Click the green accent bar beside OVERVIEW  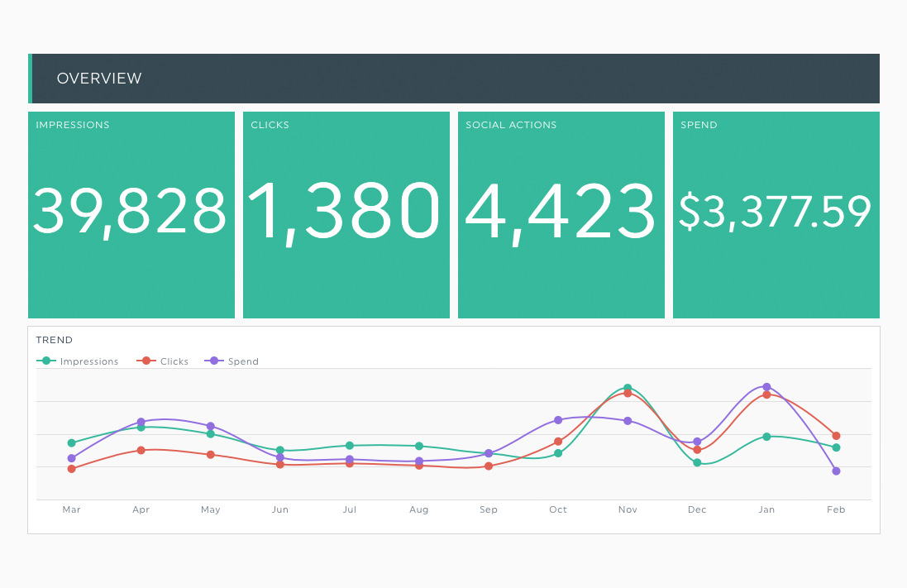coord(31,79)
